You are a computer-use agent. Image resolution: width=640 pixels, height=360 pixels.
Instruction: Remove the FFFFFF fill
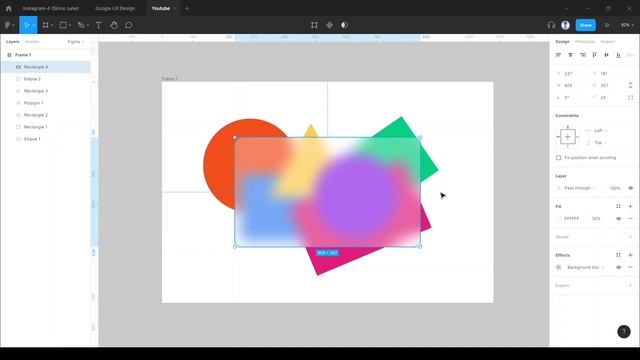coord(630,218)
